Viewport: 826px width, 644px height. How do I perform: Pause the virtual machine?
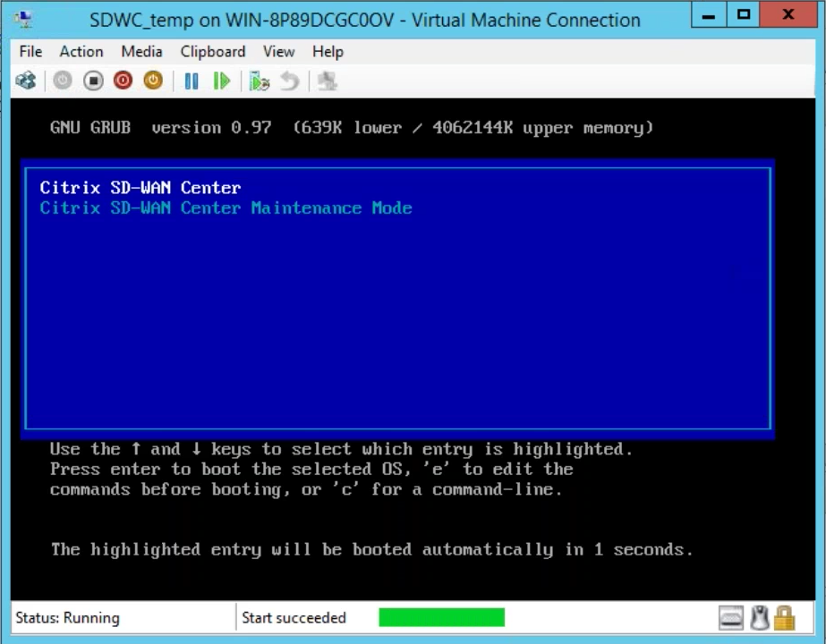(x=192, y=81)
